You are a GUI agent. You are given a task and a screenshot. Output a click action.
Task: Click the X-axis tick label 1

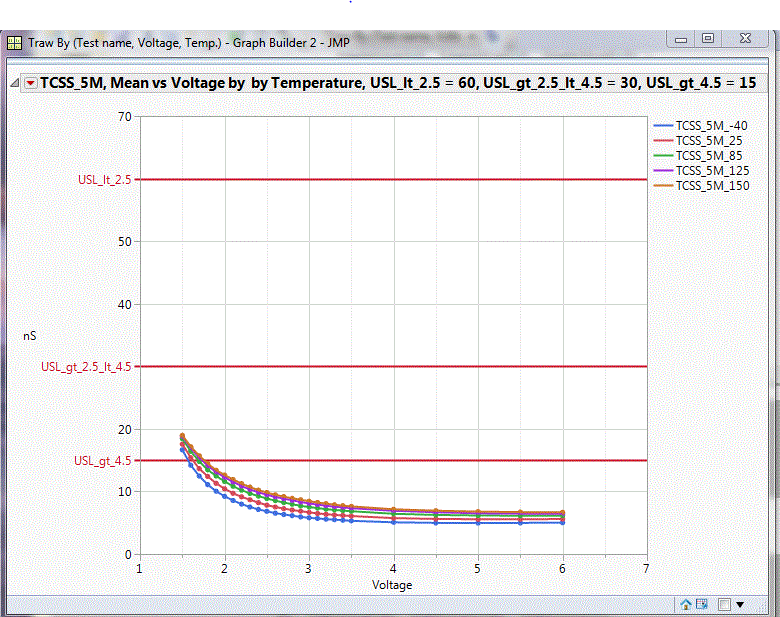[139, 569]
